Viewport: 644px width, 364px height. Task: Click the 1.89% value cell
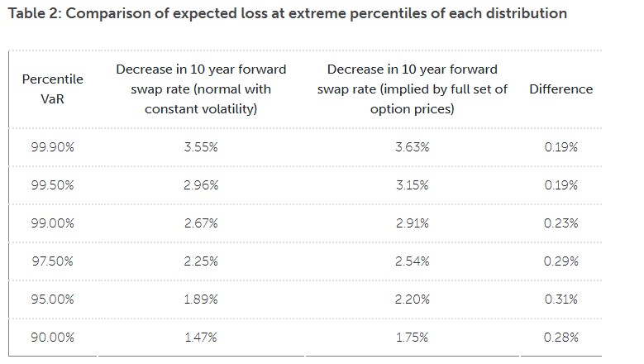[x=201, y=299]
